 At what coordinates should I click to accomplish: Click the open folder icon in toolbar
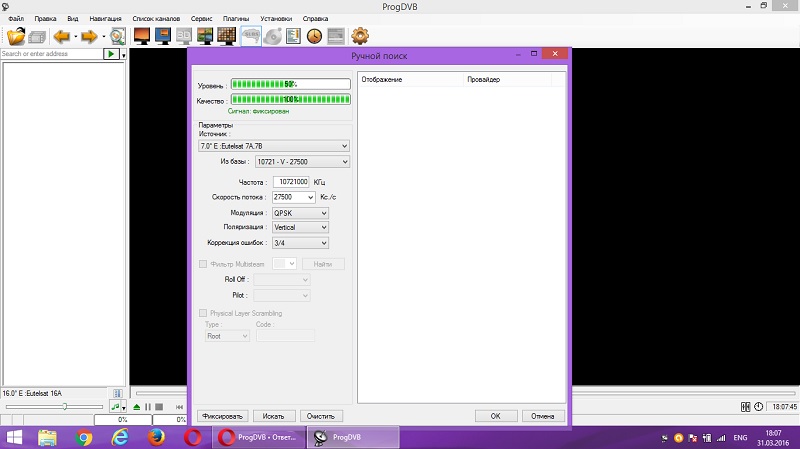(x=15, y=36)
